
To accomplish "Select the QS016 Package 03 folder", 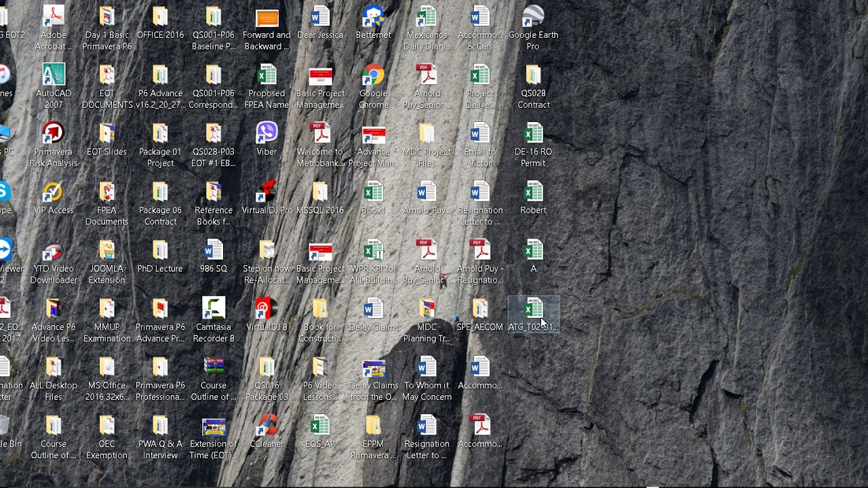I will pos(267,366).
